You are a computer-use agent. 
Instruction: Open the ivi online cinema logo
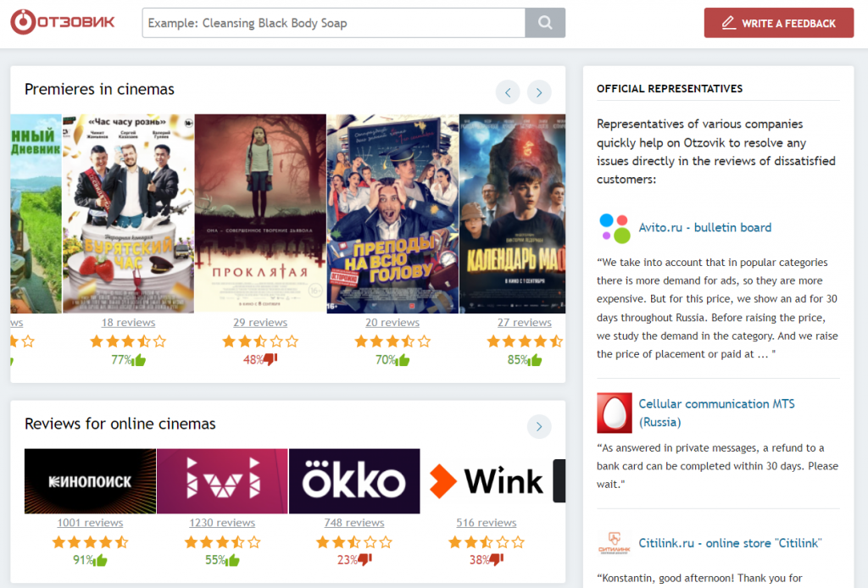[222, 481]
